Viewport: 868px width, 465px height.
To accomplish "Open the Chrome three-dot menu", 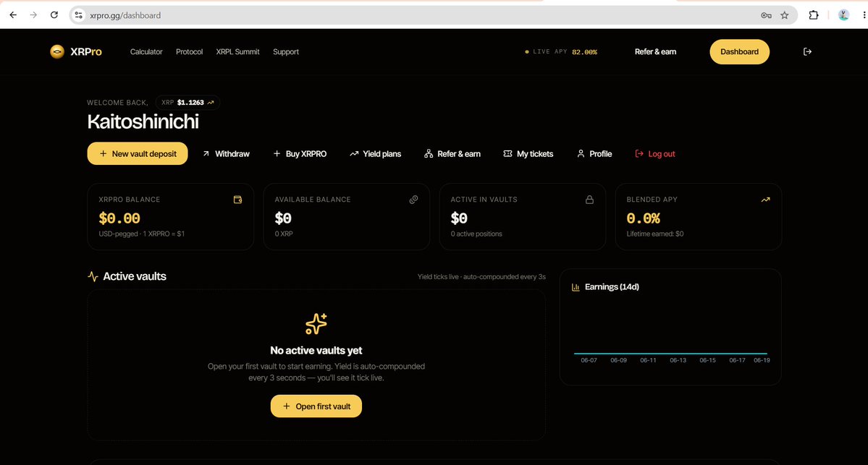I will pyautogui.click(x=864, y=15).
